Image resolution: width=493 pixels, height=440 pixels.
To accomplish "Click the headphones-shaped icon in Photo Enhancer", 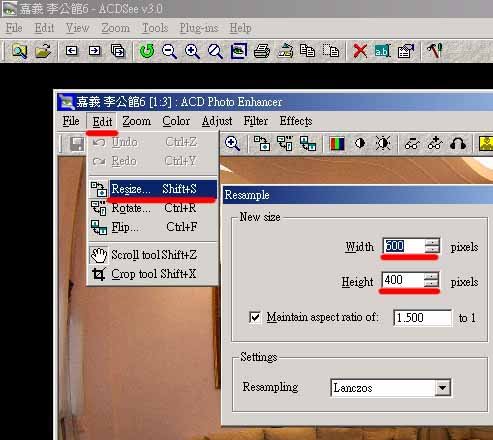I will click(458, 143).
